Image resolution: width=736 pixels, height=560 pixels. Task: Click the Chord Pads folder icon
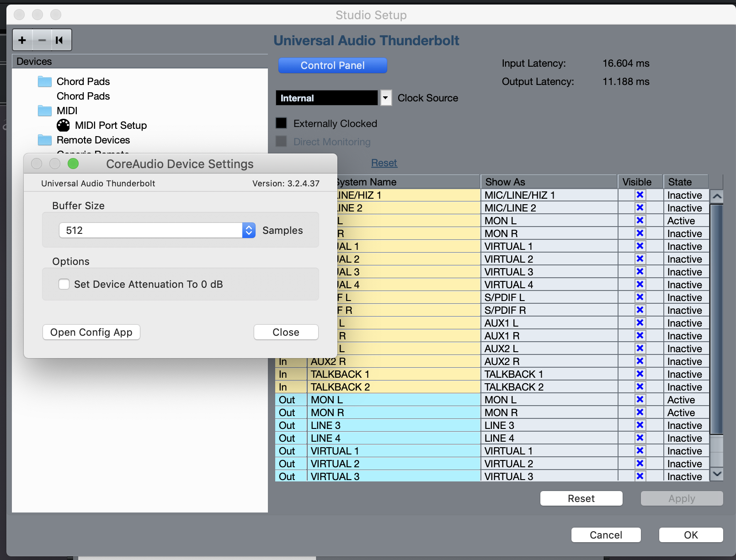[45, 81]
